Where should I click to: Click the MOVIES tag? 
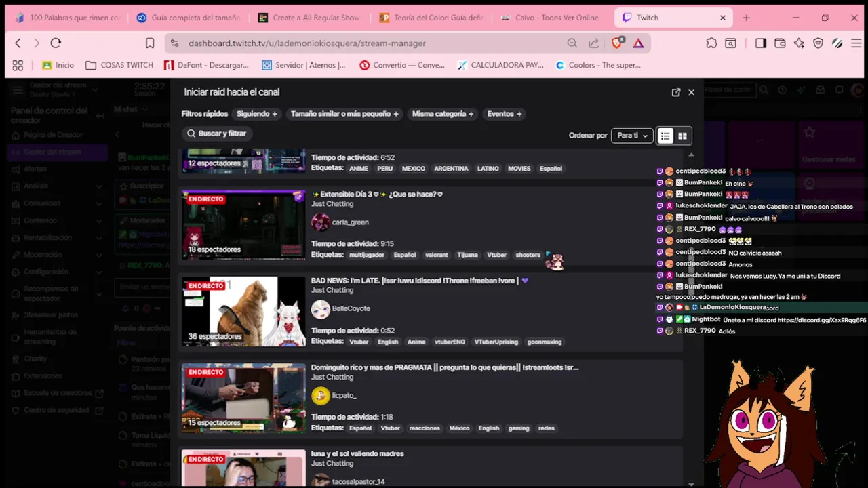coord(519,169)
